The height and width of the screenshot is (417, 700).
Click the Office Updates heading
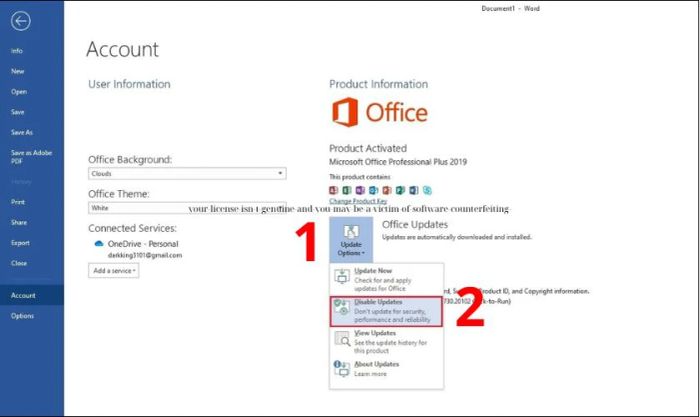[415, 225]
